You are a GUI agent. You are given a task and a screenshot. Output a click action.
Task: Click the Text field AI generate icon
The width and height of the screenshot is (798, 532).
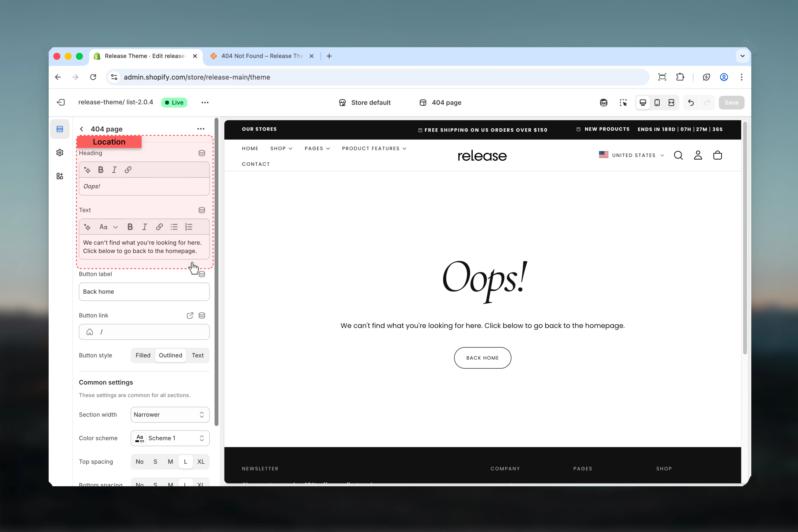point(87,227)
